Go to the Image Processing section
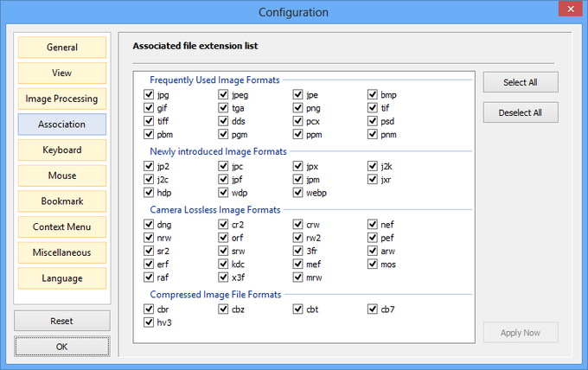This screenshot has width=588, height=370. [x=62, y=99]
